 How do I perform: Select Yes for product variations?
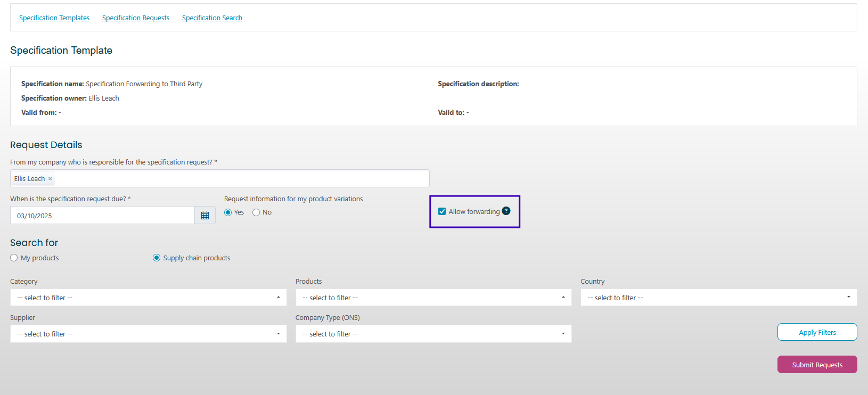228,212
